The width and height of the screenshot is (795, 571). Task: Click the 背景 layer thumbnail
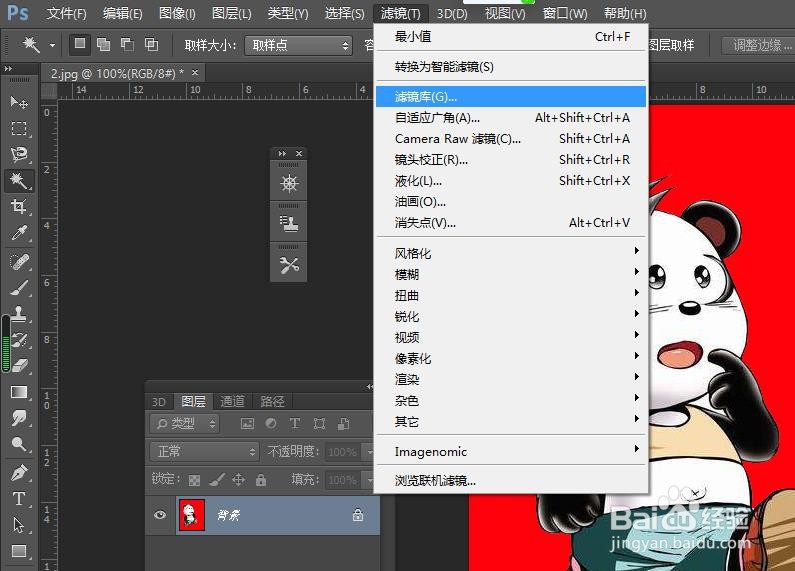click(x=191, y=515)
